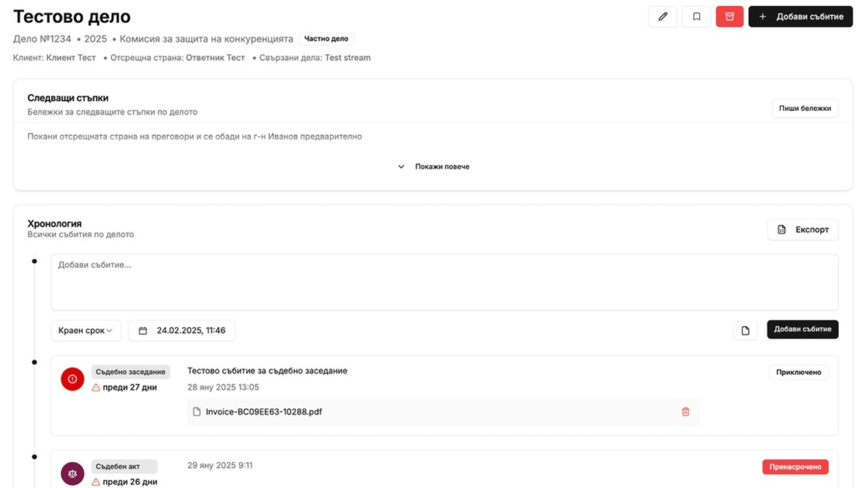Screen dimensions: 868x488
Task: Click the warning triangle beside 'преди 27 дни'
Action: pos(96,388)
